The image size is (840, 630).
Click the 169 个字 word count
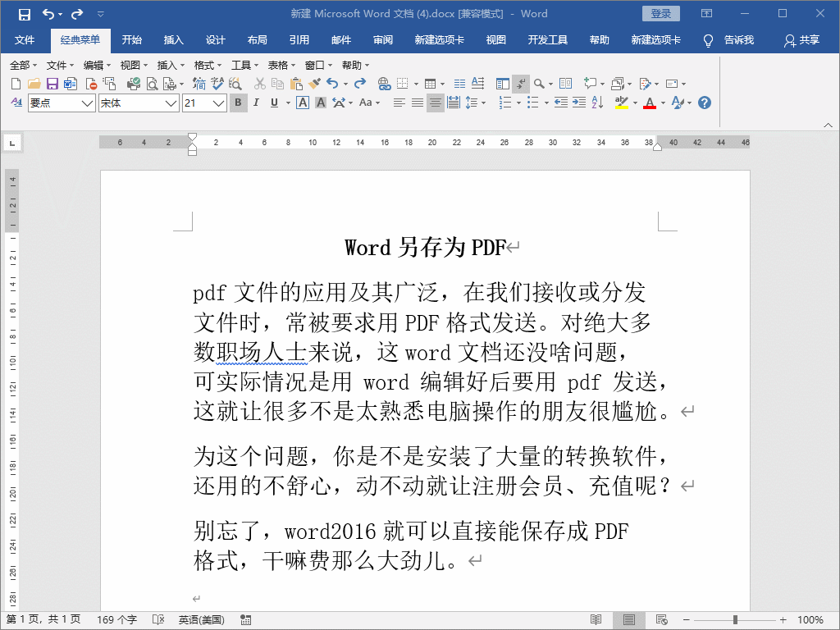pyautogui.click(x=116, y=620)
